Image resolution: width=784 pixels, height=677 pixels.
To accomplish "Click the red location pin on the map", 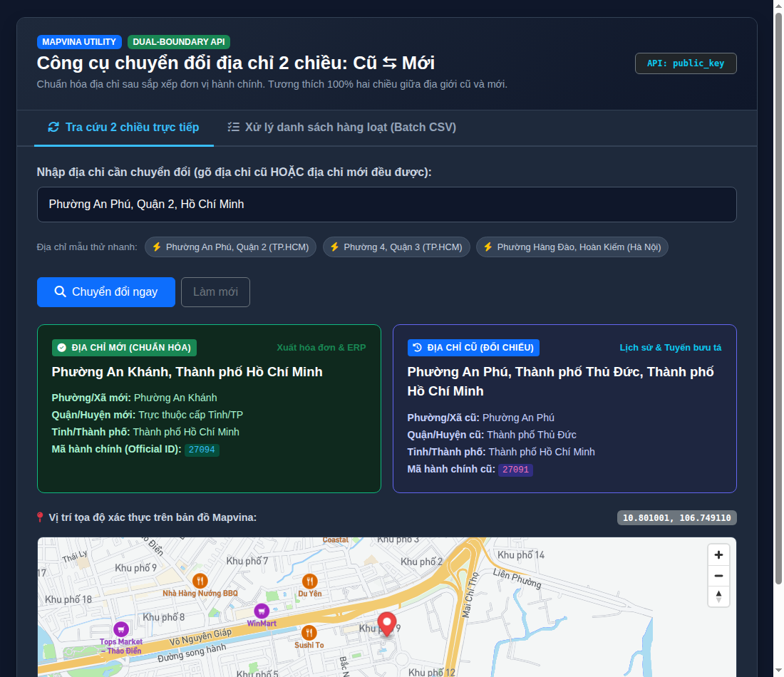I will [386, 624].
